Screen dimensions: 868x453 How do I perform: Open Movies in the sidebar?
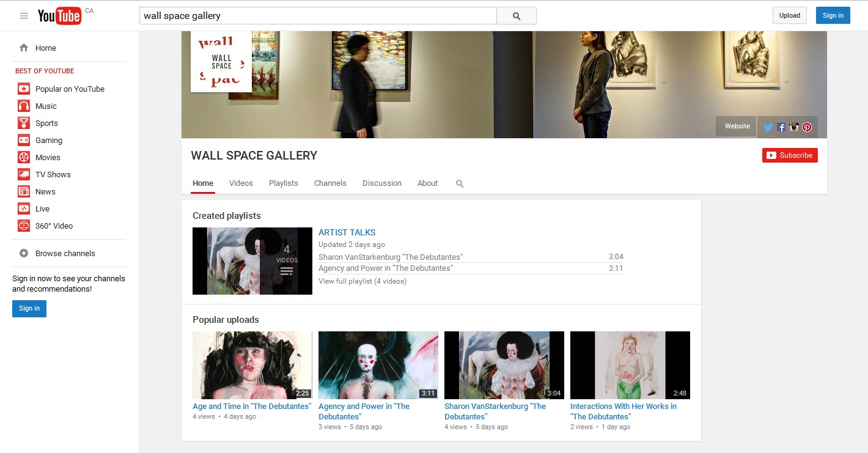point(40,157)
